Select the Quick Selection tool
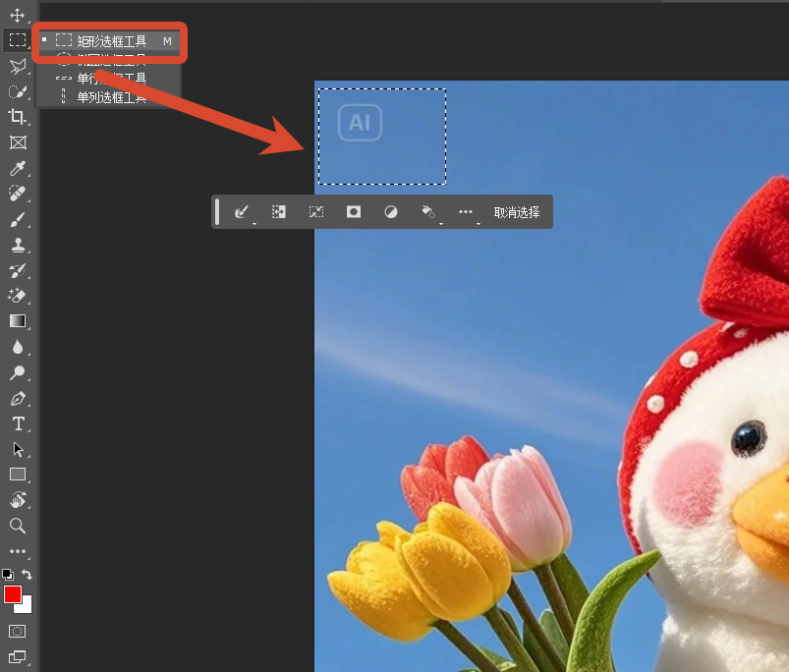The width and height of the screenshot is (789, 672). pos(18,91)
